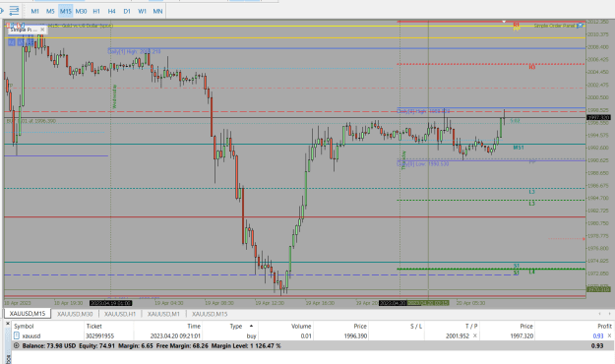This screenshot has height=364, width=615.
Task: Switch chart to D1 daily timeframe
Action: pos(127,12)
